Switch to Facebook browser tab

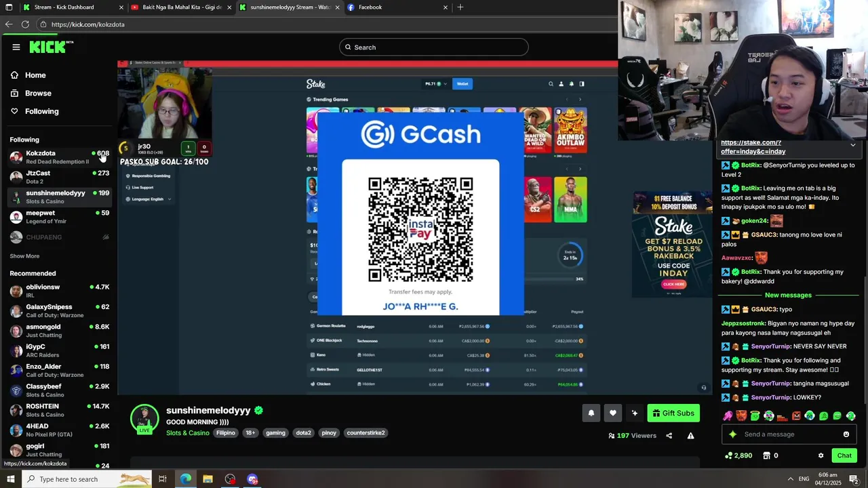point(397,7)
